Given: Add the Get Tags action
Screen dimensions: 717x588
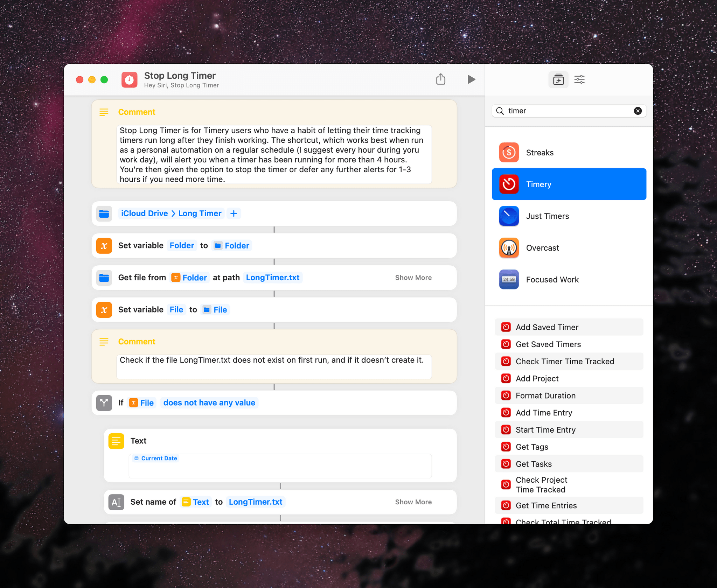Looking at the screenshot, I should [569, 447].
